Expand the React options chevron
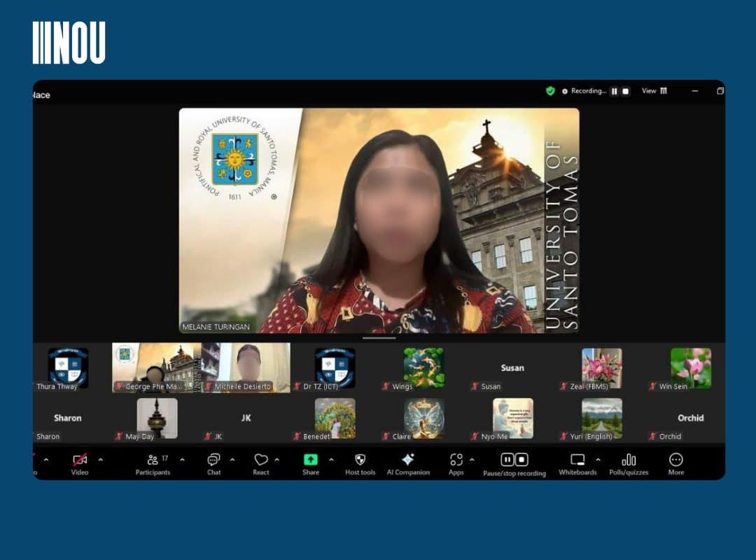 click(276, 460)
